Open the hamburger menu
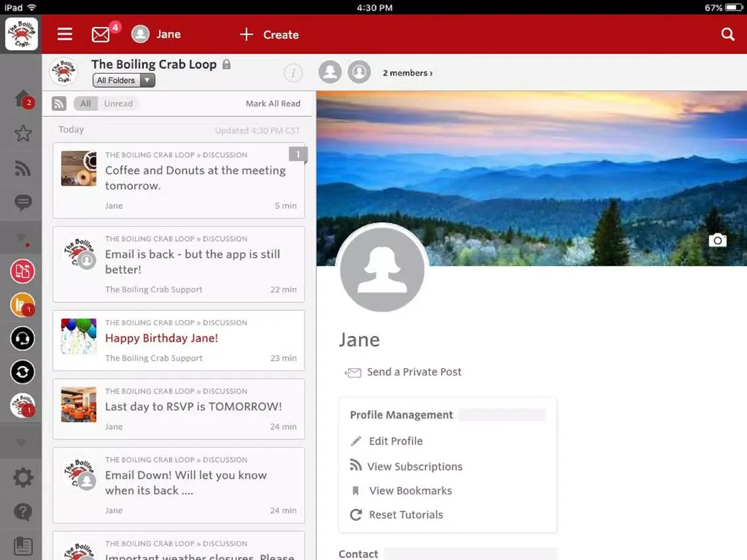This screenshot has width=747, height=560. (x=65, y=34)
